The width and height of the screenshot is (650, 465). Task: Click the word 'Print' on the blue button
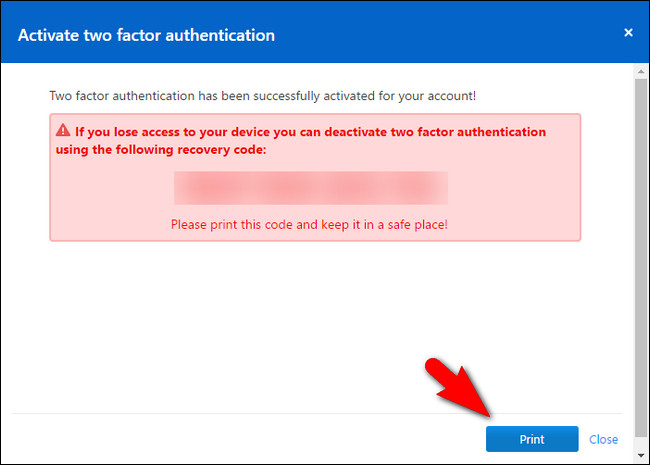pyautogui.click(x=532, y=439)
